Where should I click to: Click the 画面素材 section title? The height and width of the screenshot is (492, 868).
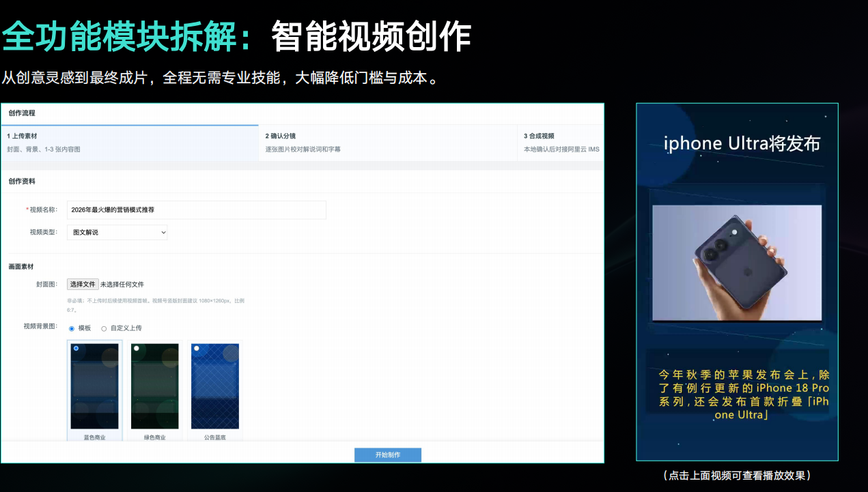coord(21,266)
